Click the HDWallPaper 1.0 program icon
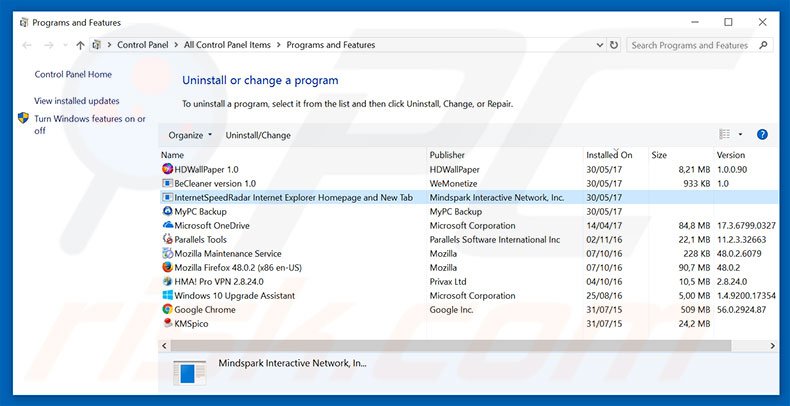This screenshot has width=790, height=406. [167, 170]
